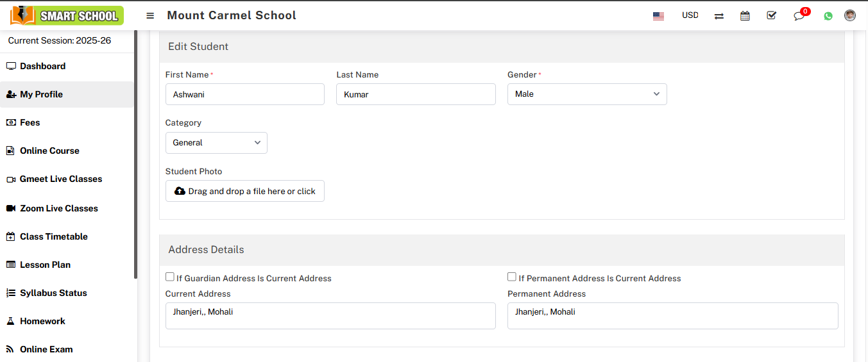Image resolution: width=868 pixels, height=362 pixels.
Task: Click the Homework flask icon
Action: point(10,321)
